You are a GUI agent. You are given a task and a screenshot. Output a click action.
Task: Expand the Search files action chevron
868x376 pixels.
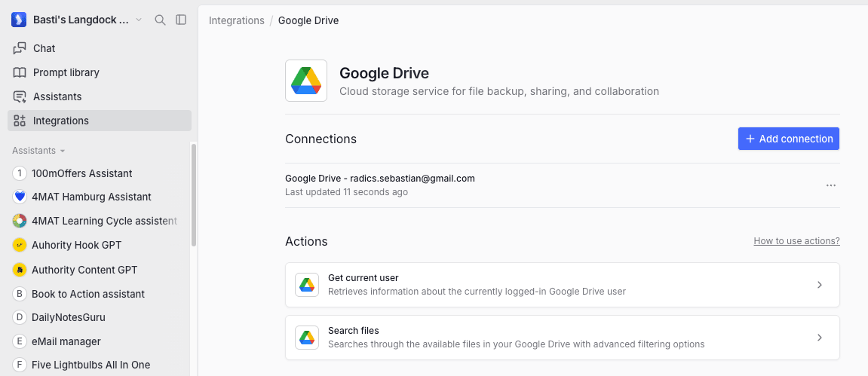(x=820, y=338)
